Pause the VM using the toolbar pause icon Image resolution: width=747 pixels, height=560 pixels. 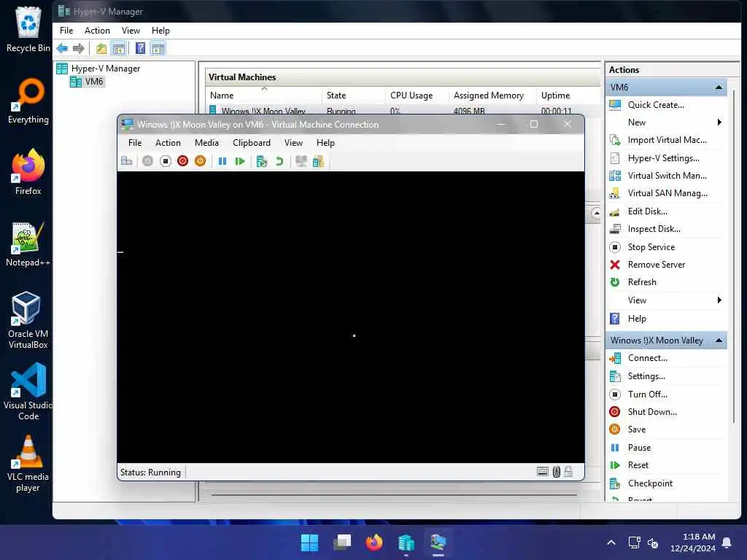(222, 161)
